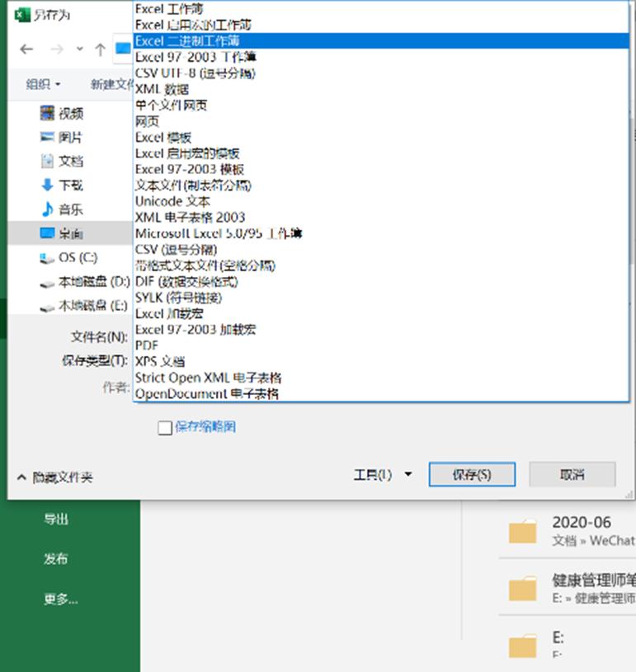636x672 pixels.
Task: Open 工具(L) dropdown
Action: click(383, 474)
